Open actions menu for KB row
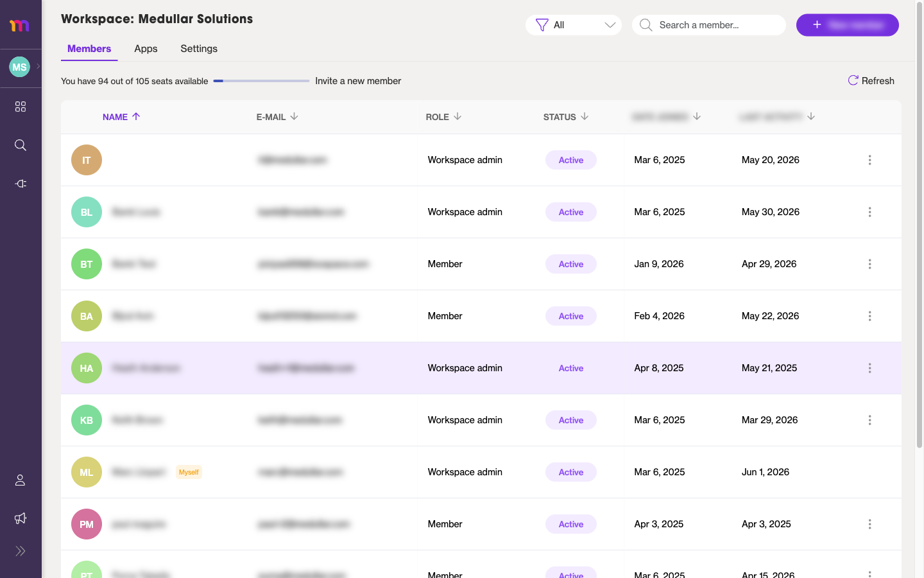The width and height of the screenshot is (924, 578). click(869, 420)
